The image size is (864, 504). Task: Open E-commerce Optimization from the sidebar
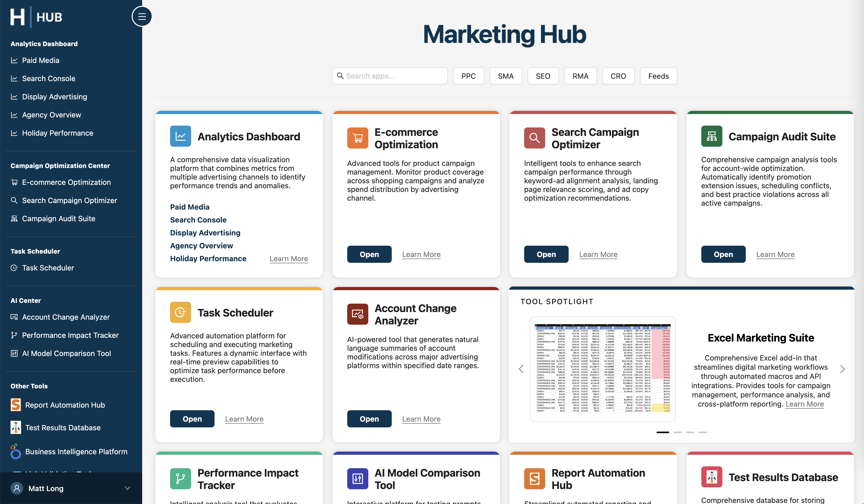pyautogui.click(x=66, y=182)
